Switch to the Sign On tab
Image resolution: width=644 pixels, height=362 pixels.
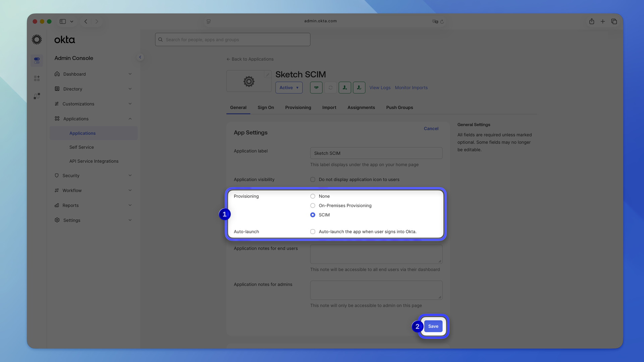(266, 108)
